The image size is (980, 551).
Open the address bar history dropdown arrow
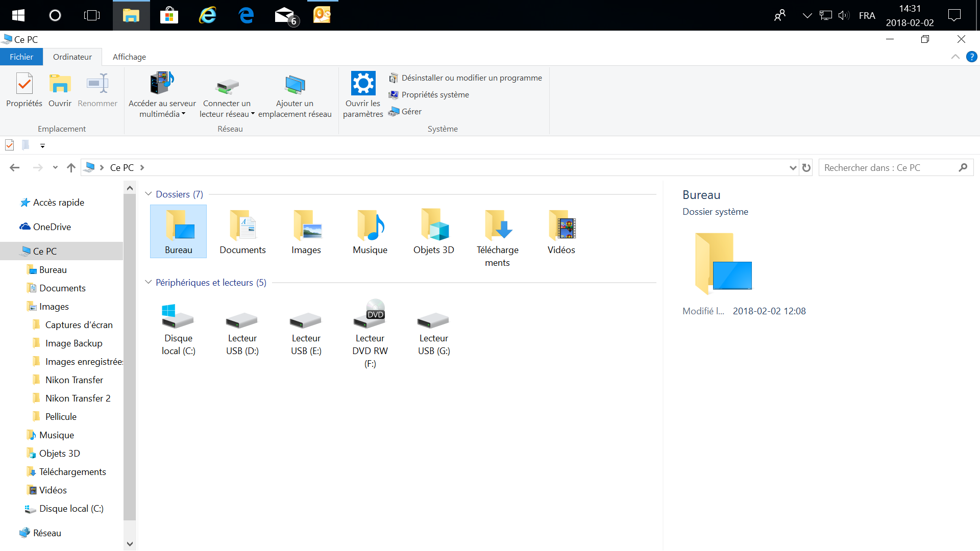pos(793,168)
